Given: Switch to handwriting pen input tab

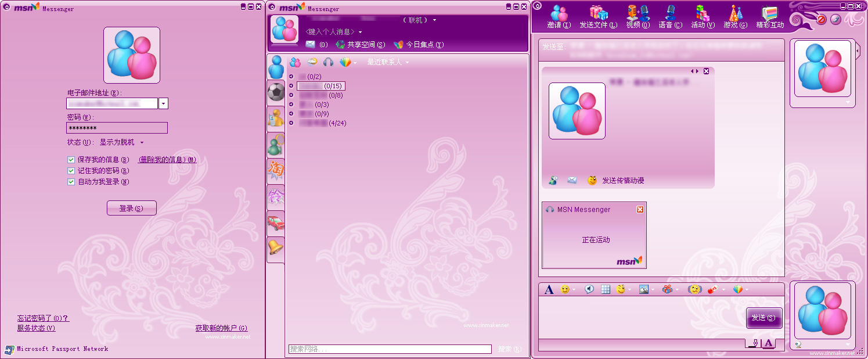Looking at the screenshot, I should point(754,343).
